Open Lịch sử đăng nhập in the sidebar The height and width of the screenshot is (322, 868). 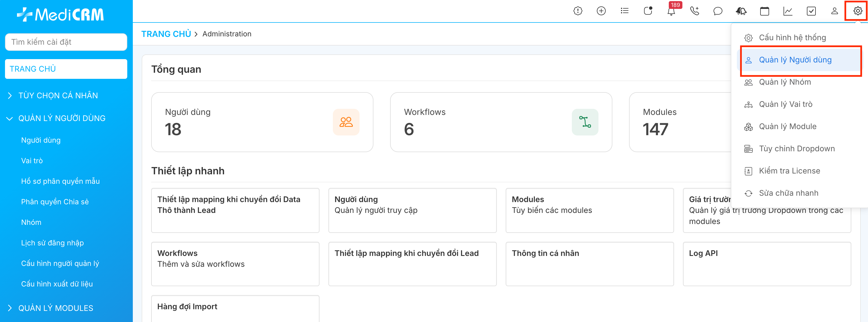tap(52, 243)
